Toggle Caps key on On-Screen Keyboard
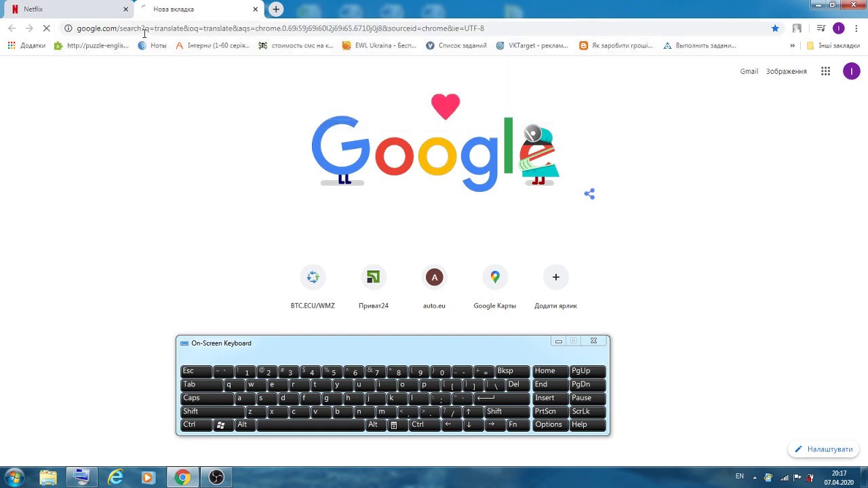Screen dimensions: 868x488 point(206,399)
